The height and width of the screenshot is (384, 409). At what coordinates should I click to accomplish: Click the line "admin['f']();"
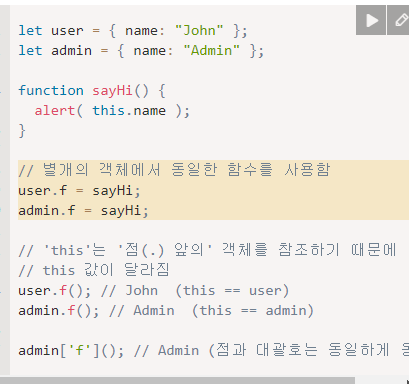click(213, 351)
